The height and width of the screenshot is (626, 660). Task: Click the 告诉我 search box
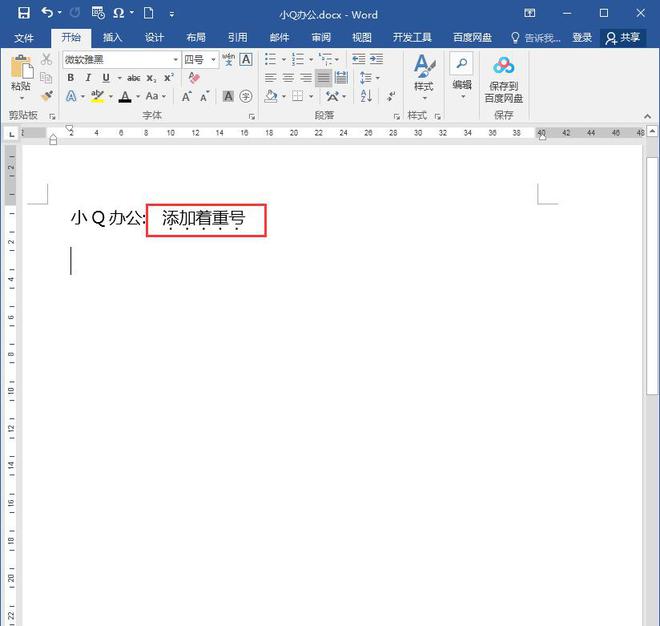click(x=535, y=38)
